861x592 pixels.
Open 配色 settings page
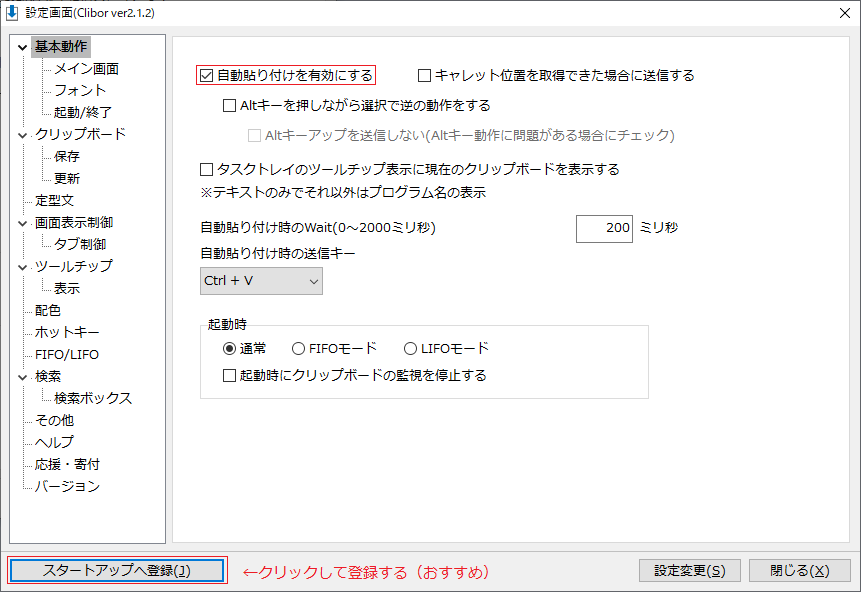click(x=48, y=310)
